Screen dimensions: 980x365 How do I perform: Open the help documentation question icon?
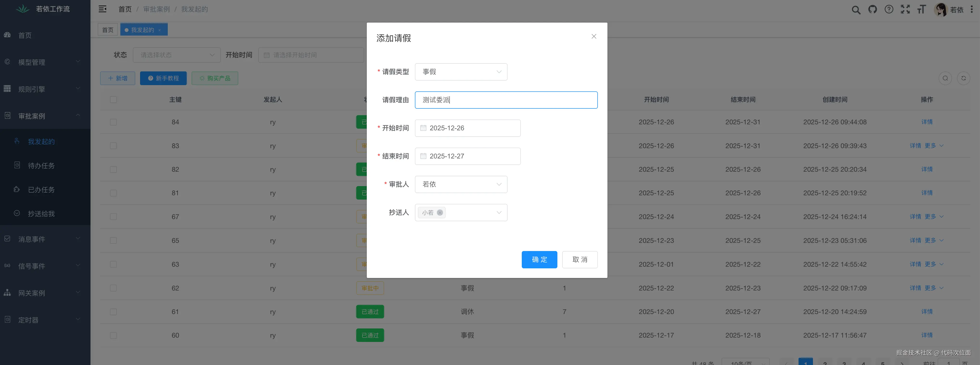point(889,10)
